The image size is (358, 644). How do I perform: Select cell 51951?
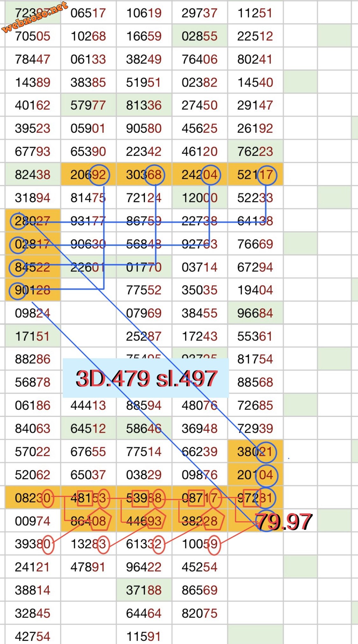point(144,82)
